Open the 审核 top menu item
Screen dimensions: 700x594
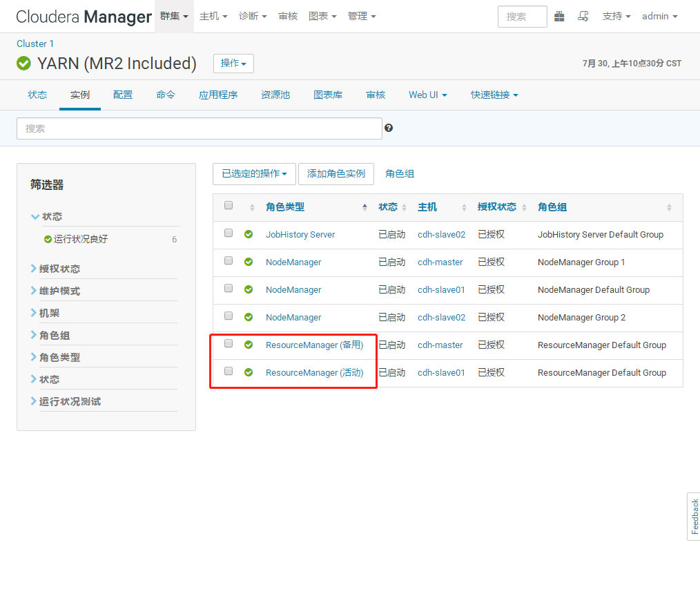click(288, 17)
